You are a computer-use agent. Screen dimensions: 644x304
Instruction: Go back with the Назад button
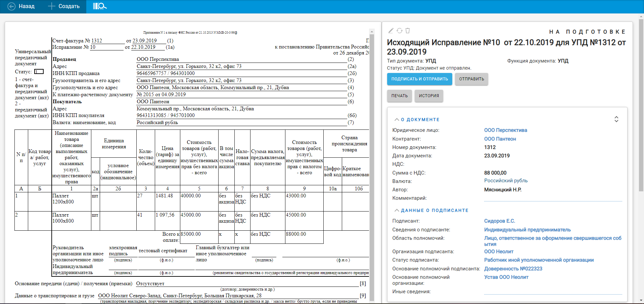point(21,6)
